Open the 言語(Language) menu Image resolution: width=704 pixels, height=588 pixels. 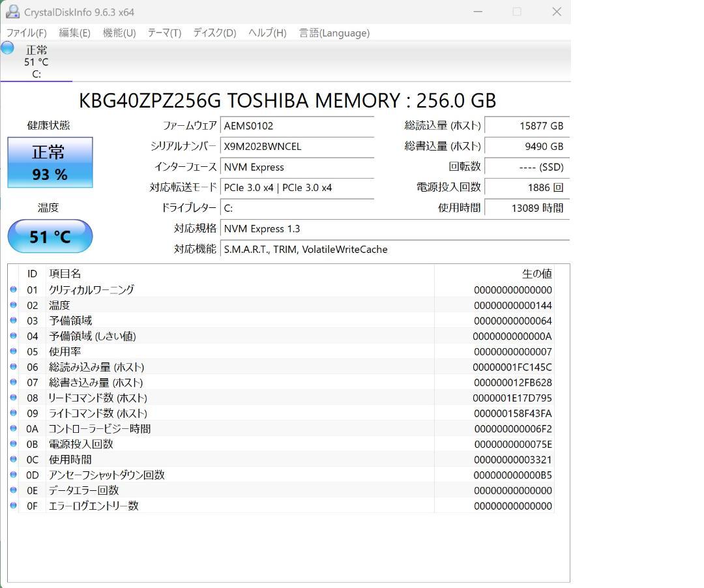pyautogui.click(x=334, y=33)
